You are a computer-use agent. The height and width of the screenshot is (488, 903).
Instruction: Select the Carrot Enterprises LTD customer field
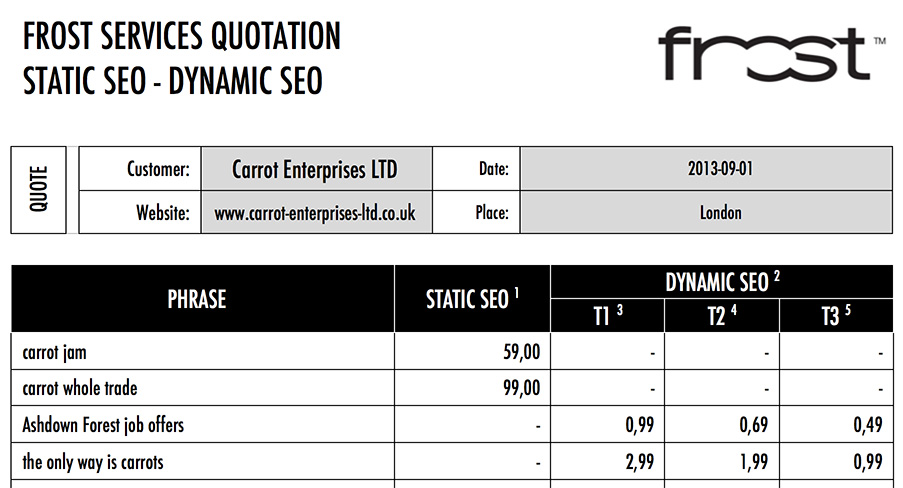click(x=316, y=169)
